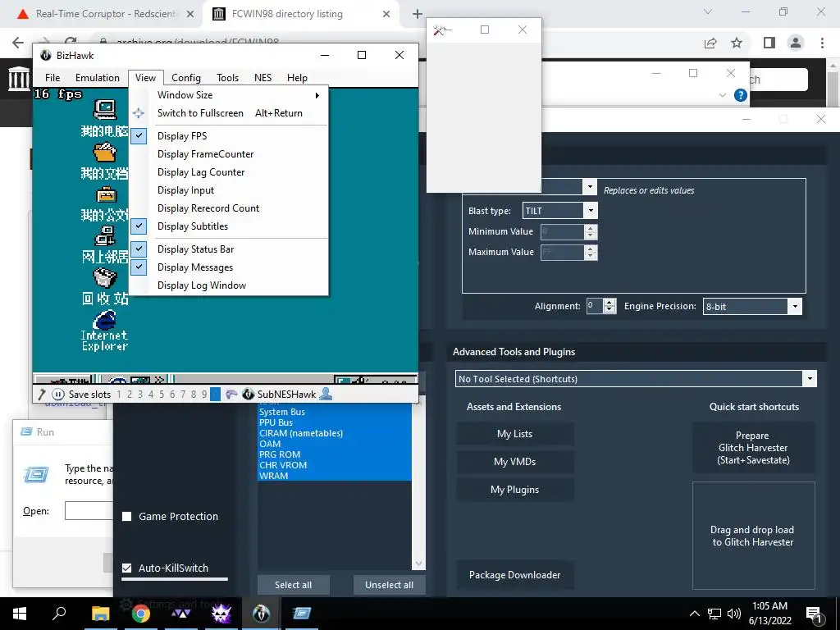Click the Internet Archive logo
The height and width of the screenshot is (630, 840).
pos(20,79)
